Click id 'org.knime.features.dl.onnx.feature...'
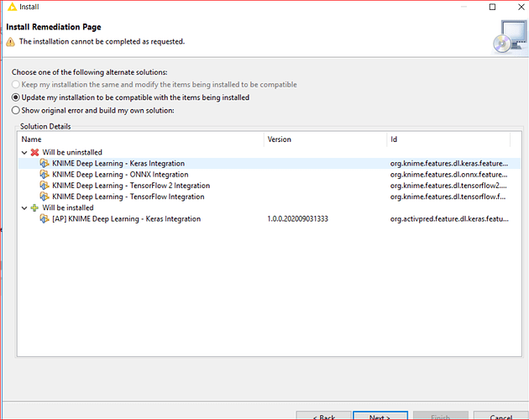 coord(449,175)
